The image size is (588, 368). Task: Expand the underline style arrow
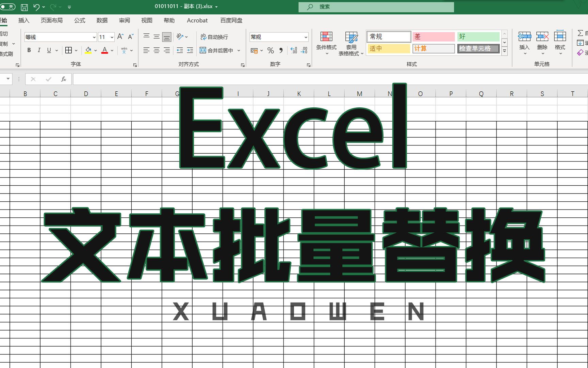[x=56, y=50]
